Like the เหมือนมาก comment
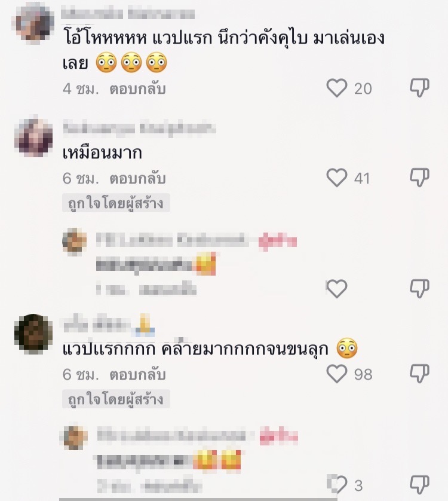448x501 pixels. (336, 178)
